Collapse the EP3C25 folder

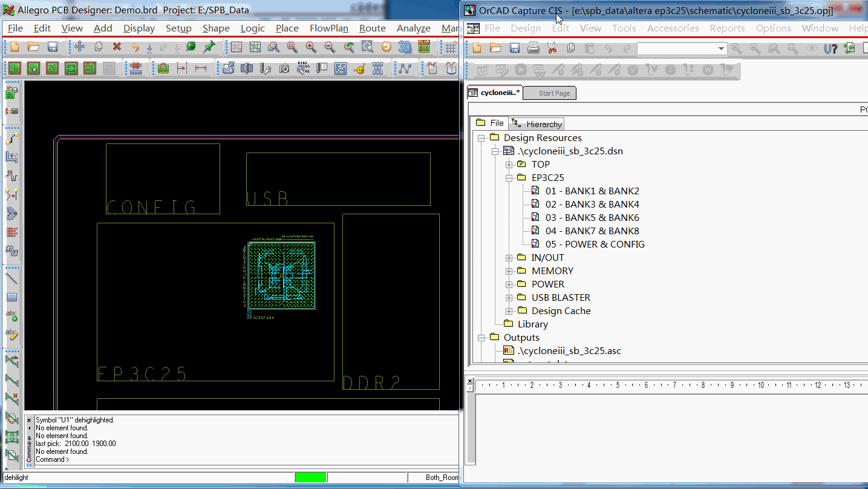pos(509,178)
